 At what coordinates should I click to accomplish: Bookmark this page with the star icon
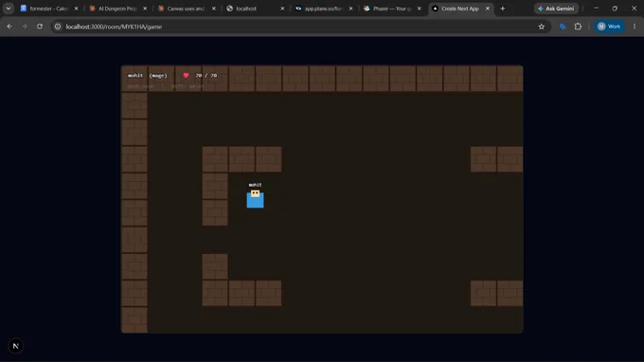click(542, 27)
